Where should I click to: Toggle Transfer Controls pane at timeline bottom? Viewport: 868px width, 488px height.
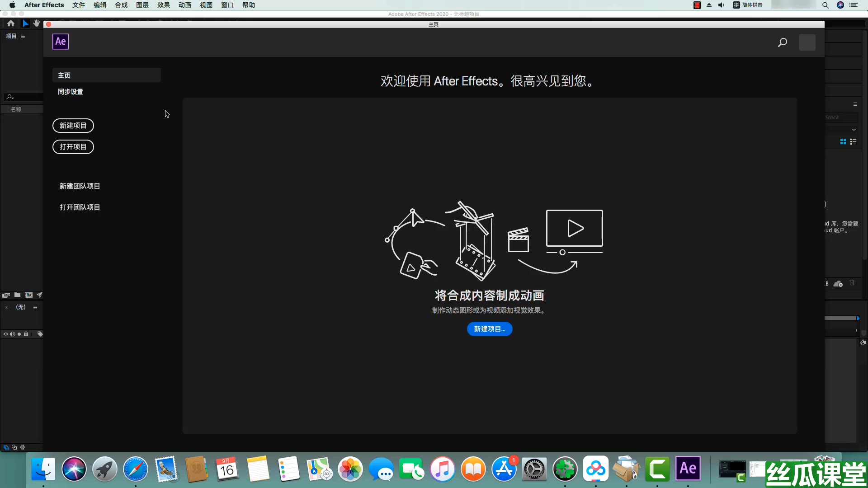click(x=14, y=447)
